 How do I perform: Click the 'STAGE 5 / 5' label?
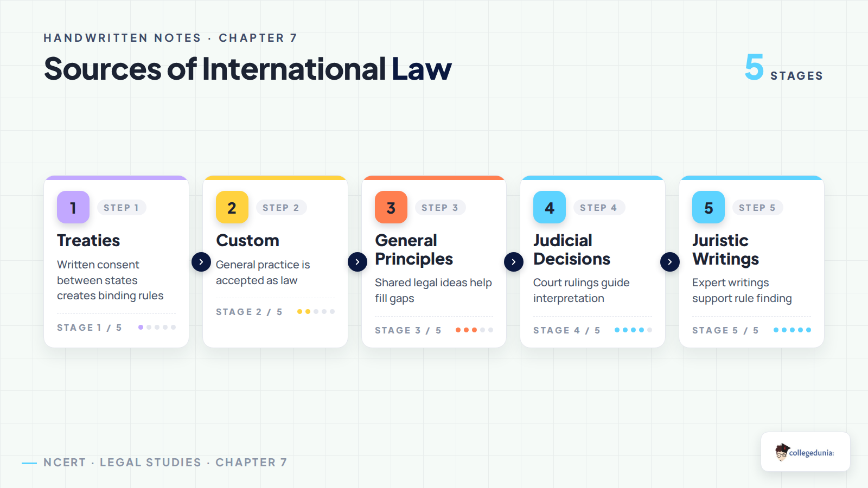[x=725, y=330]
